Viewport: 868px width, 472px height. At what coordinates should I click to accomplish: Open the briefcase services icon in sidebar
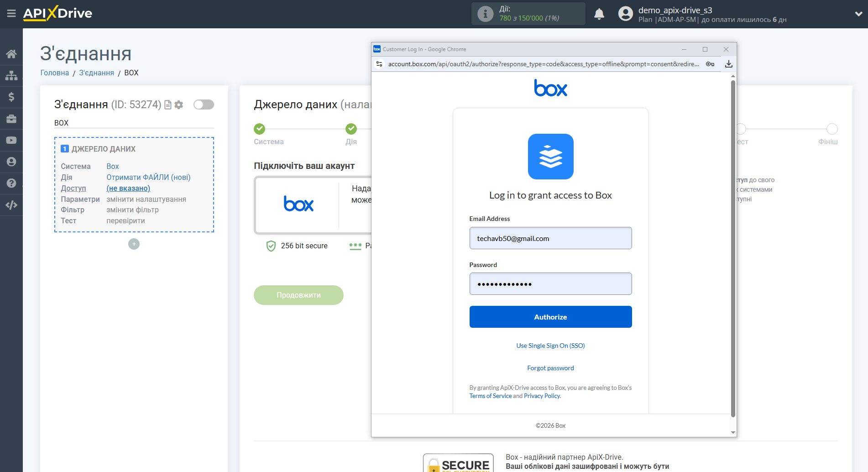(11, 118)
